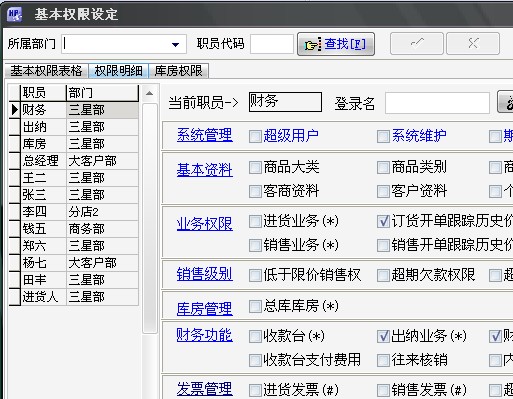513x399 pixels.
Task: Enable the 销售业务 (*) checkbox
Action: click(x=255, y=245)
